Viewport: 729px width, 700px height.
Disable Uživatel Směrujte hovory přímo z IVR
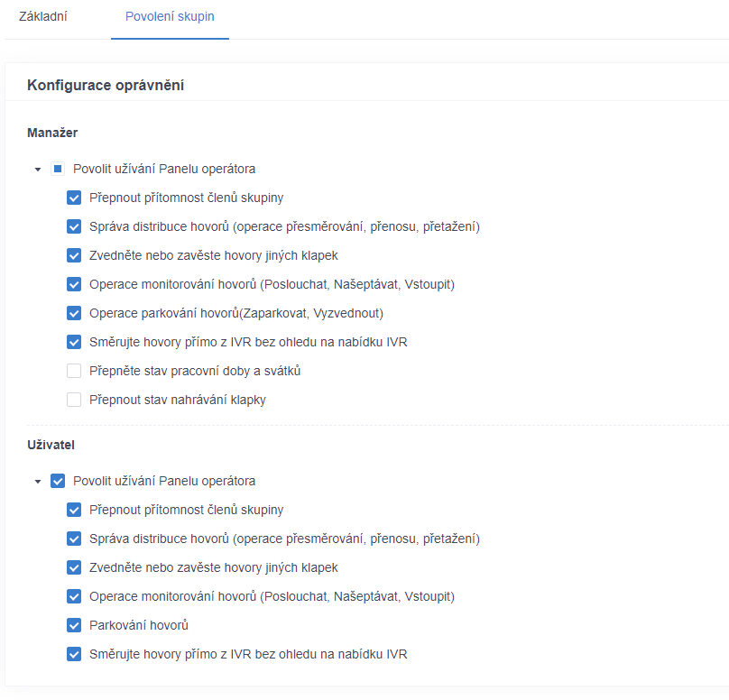[74, 654]
